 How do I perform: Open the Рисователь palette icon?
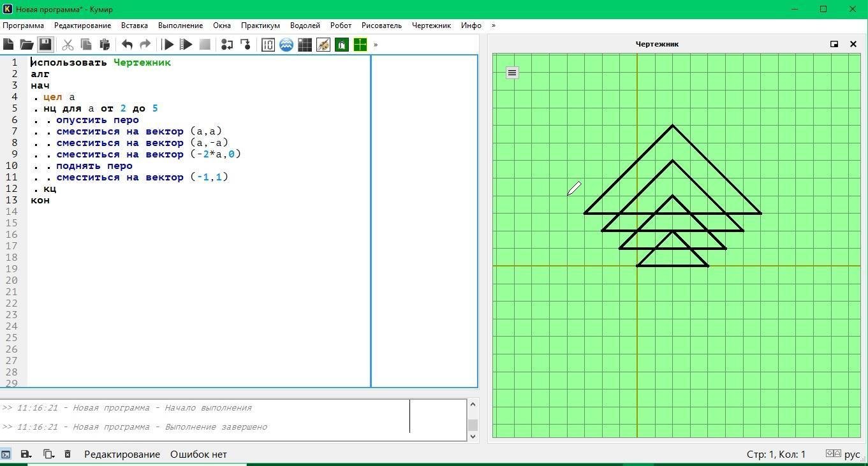click(x=323, y=45)
